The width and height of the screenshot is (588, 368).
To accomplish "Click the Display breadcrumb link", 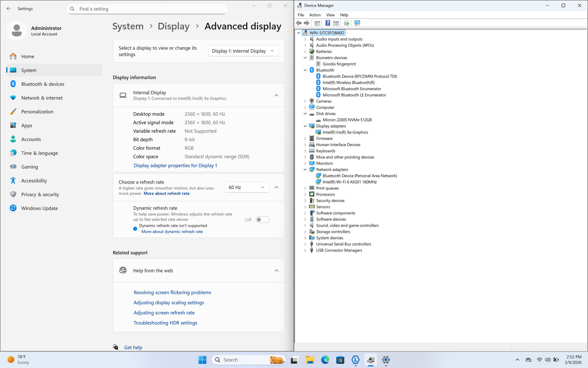I will 173,26.
